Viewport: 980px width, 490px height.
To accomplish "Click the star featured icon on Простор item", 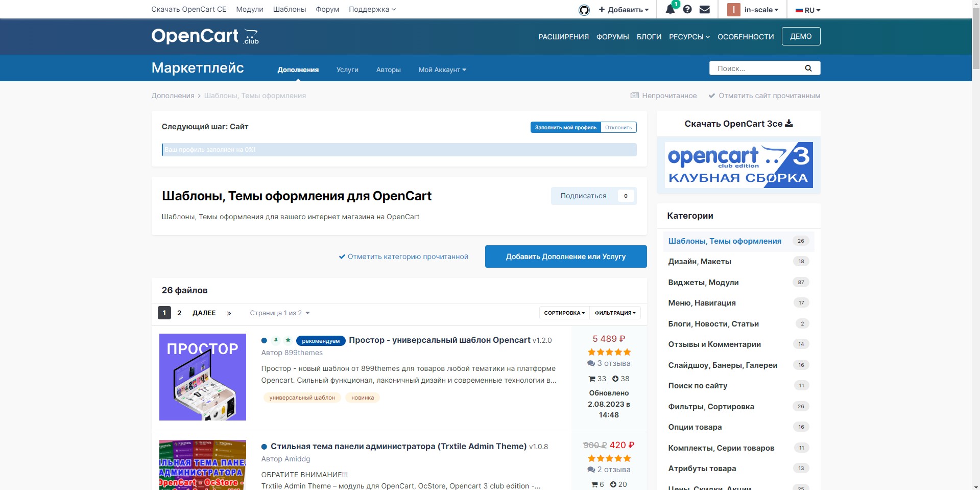I will coord(288,340).
